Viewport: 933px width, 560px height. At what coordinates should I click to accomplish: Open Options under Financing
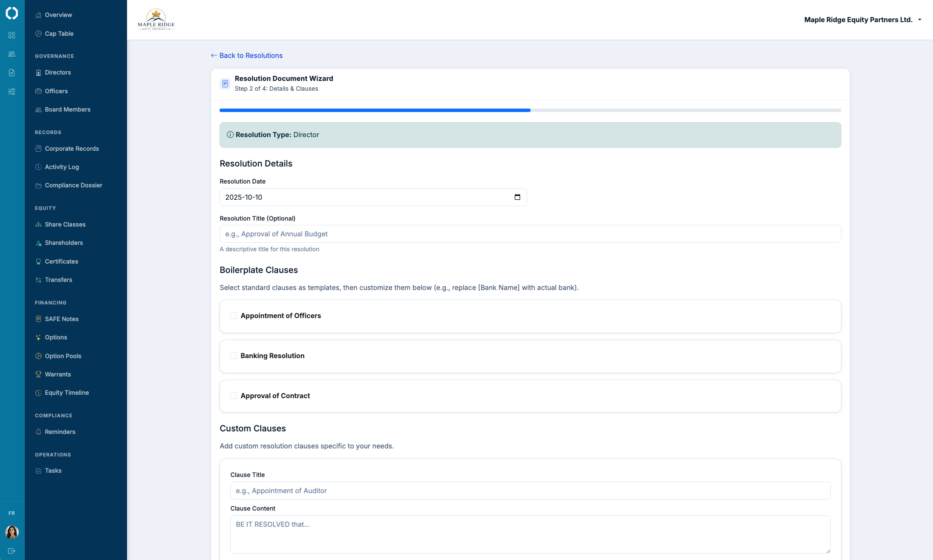(56, 337)
